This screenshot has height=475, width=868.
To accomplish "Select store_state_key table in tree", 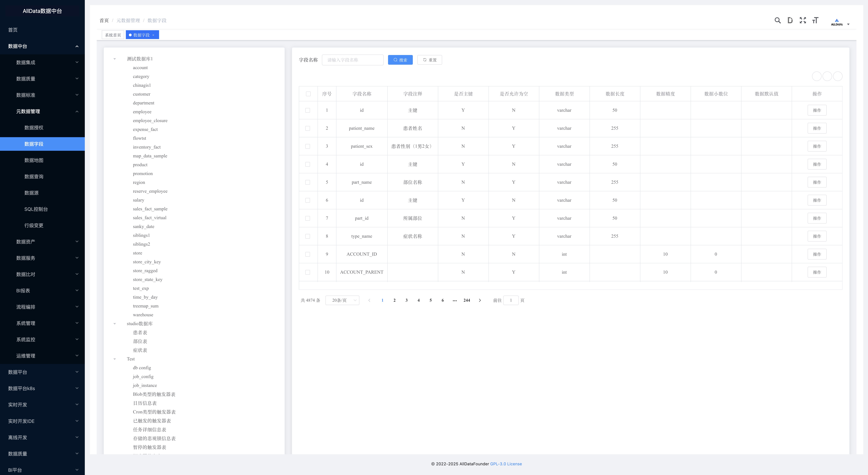I will point(147,280).
